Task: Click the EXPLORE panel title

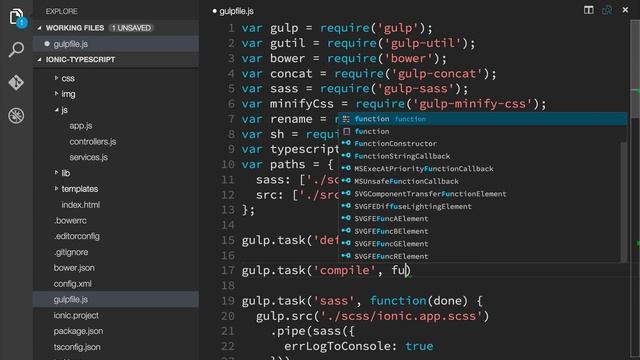Action: coord(62,11)
